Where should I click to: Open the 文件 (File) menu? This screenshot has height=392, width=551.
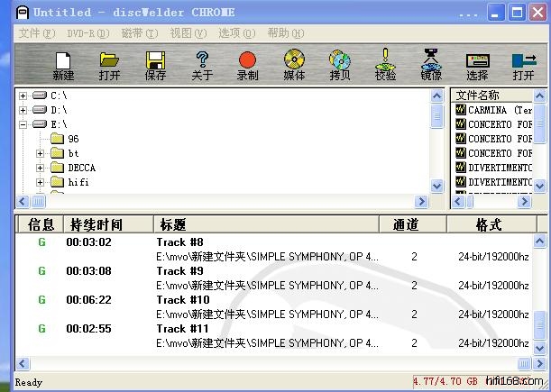36,33
